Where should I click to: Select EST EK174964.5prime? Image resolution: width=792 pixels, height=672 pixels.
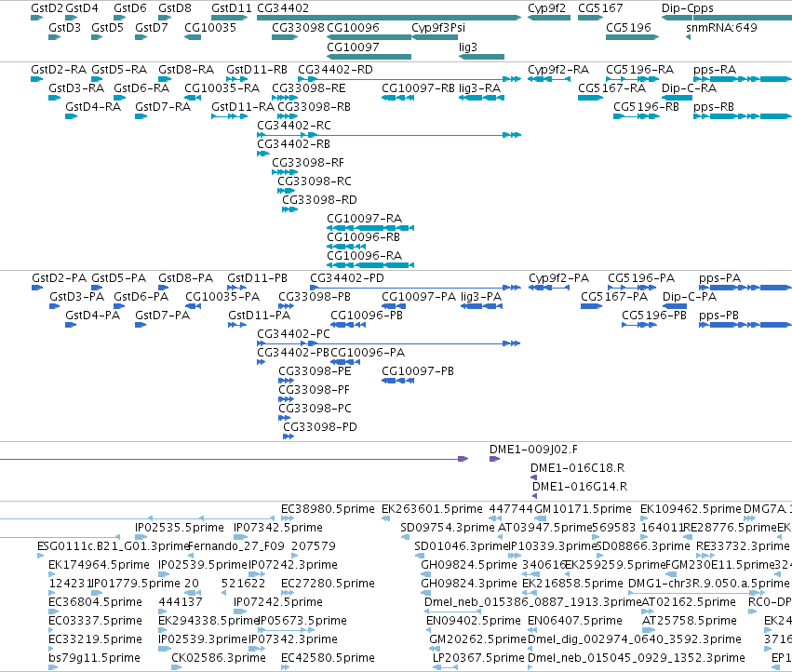99,565
